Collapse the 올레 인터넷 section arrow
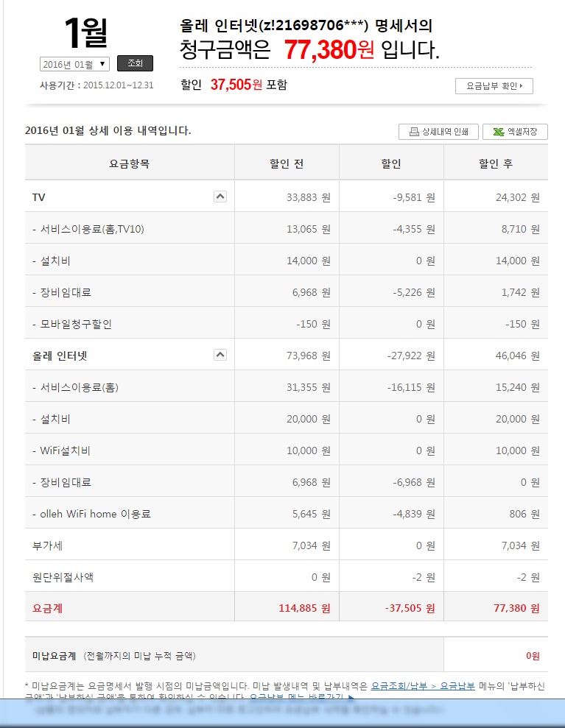 pyautogui.click(x=220, y=355)
